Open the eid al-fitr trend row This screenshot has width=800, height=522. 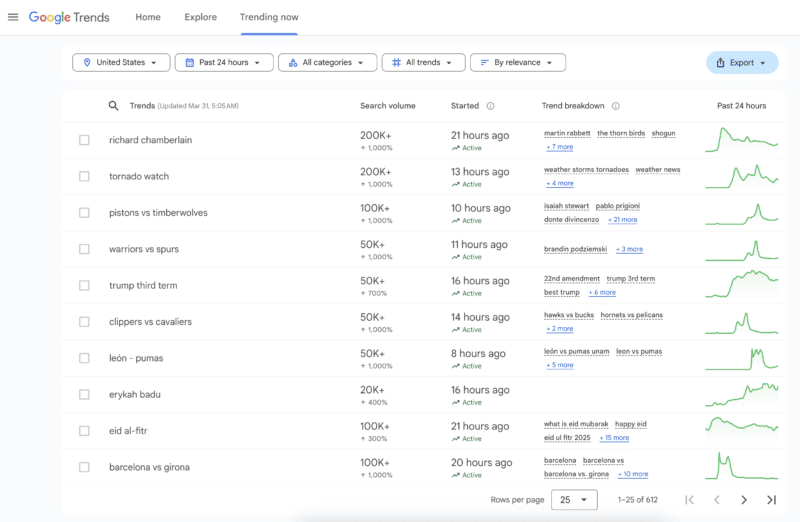tap(424, 431)
